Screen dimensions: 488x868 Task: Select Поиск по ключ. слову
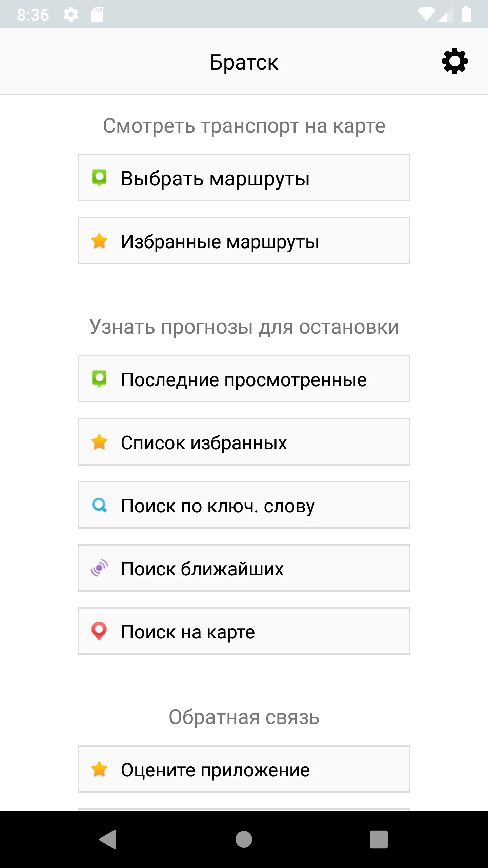[x=244, y=505]
